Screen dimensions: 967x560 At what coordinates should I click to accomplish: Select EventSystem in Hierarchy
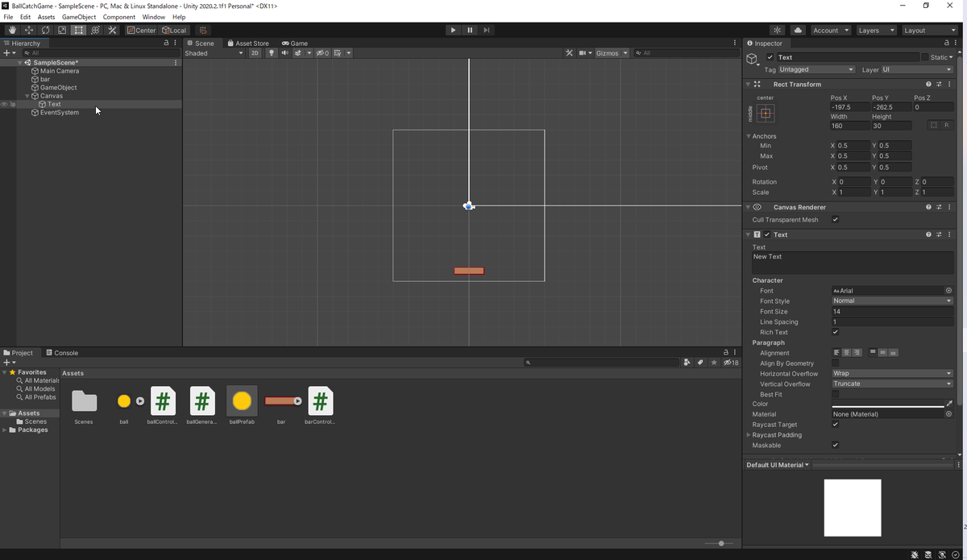tap(60, 113)
